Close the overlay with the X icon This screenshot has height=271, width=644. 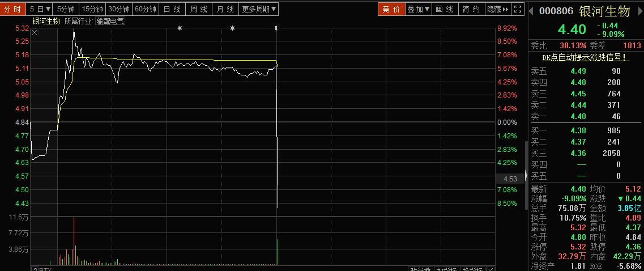(x=35, y=32)
